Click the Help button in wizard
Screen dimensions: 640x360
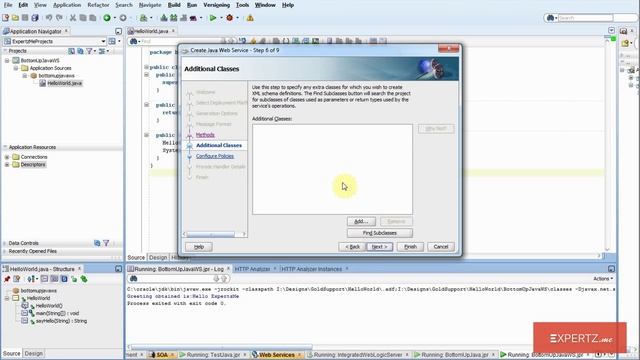pos(199,247)
